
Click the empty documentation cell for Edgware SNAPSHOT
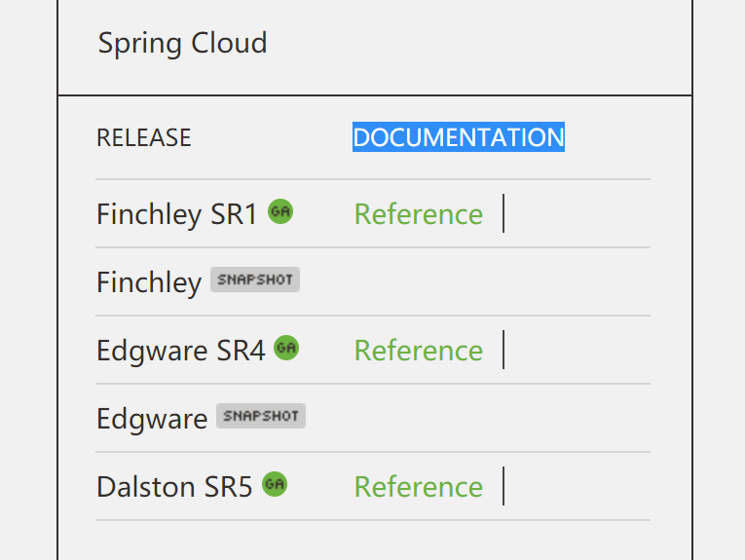(x=487, y=419)
